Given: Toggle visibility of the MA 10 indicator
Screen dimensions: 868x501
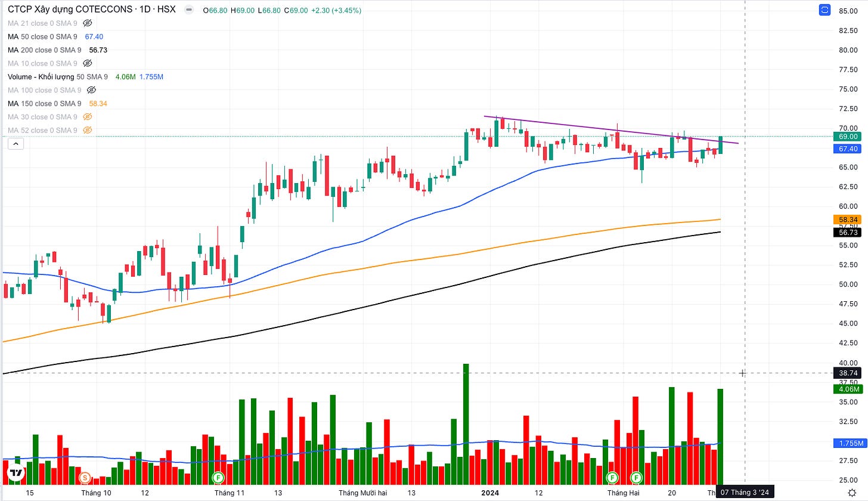Looking at the screenshot, I should point(87,63).
